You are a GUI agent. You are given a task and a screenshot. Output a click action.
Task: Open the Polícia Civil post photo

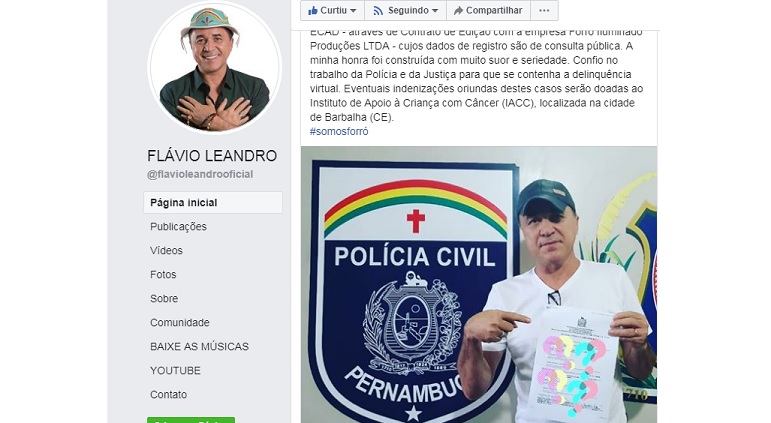tap(479, 285)
